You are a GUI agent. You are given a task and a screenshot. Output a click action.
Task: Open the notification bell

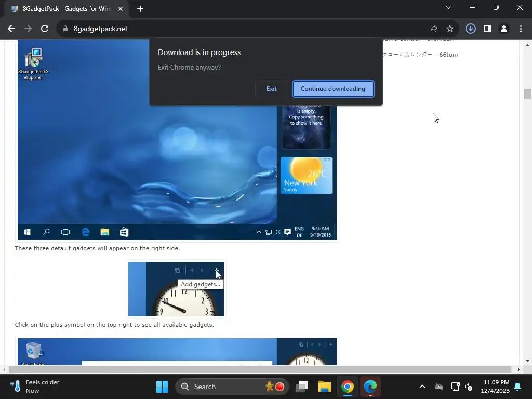(518, 387)
